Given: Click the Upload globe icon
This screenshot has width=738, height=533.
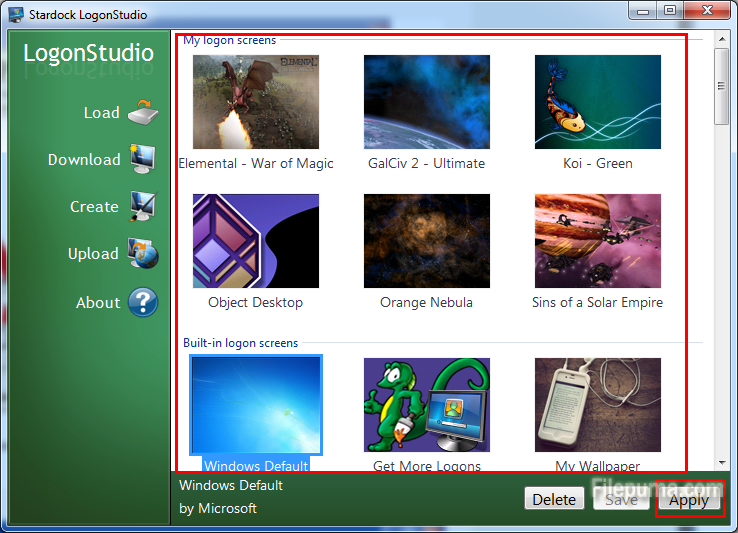Looking at the screenshot, I should click(x=143, y=254).
